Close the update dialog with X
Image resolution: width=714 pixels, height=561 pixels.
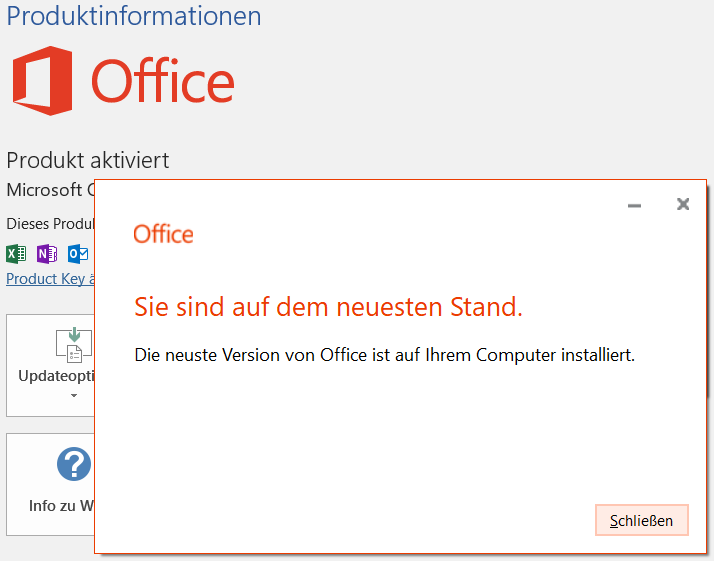coord(683,204)
